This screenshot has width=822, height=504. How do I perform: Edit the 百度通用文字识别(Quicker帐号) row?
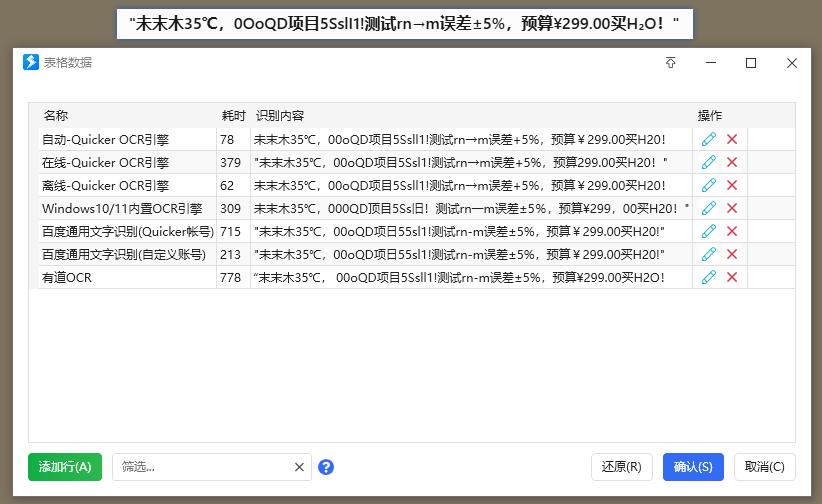(x=708, y=231)
